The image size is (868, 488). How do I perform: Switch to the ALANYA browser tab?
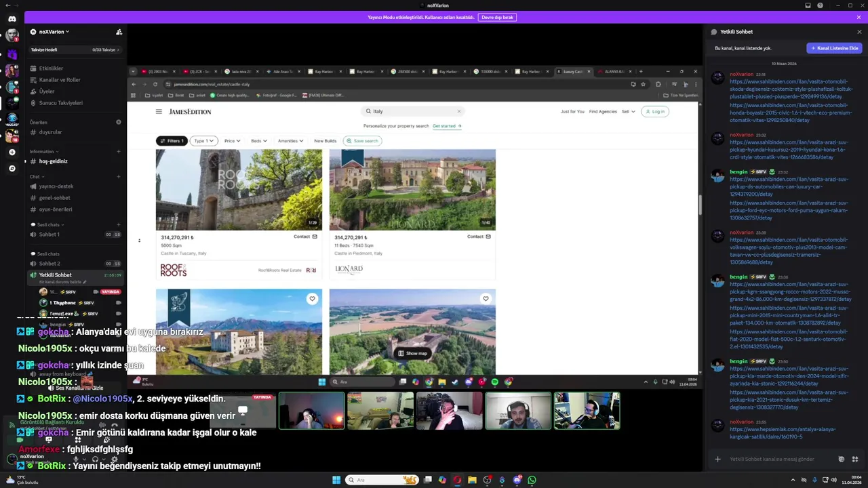614,71
